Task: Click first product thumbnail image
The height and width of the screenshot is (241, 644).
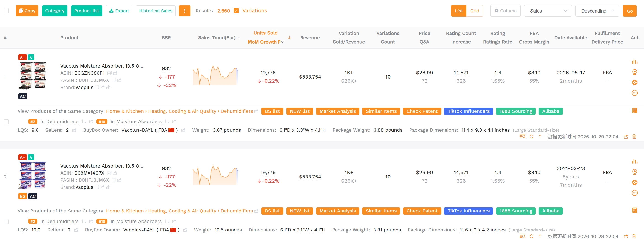Action: click(32, 76)
